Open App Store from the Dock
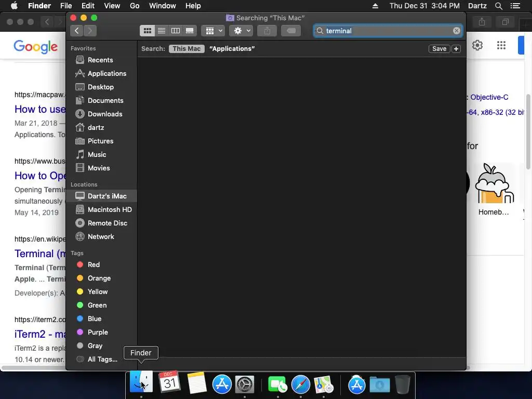 [222, 384]
